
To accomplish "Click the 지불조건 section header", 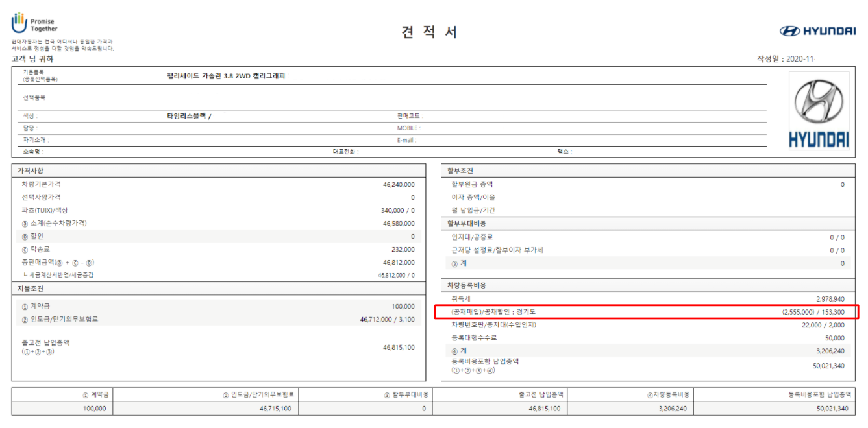I will [x=31, y=289].
